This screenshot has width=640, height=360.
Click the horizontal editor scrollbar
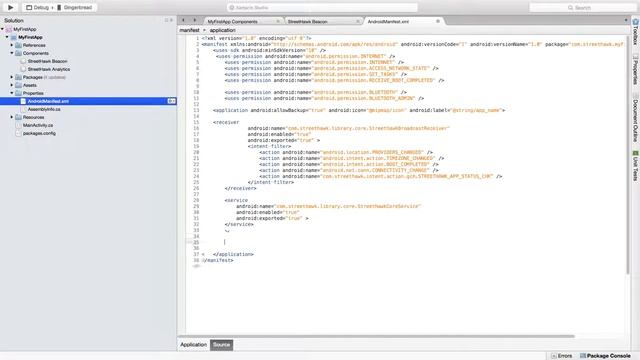coord(376,336)
